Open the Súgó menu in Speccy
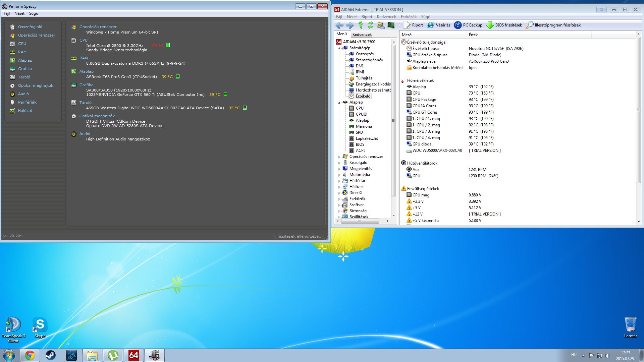This screenshot has width=644, height=362. tap(34, 13)
